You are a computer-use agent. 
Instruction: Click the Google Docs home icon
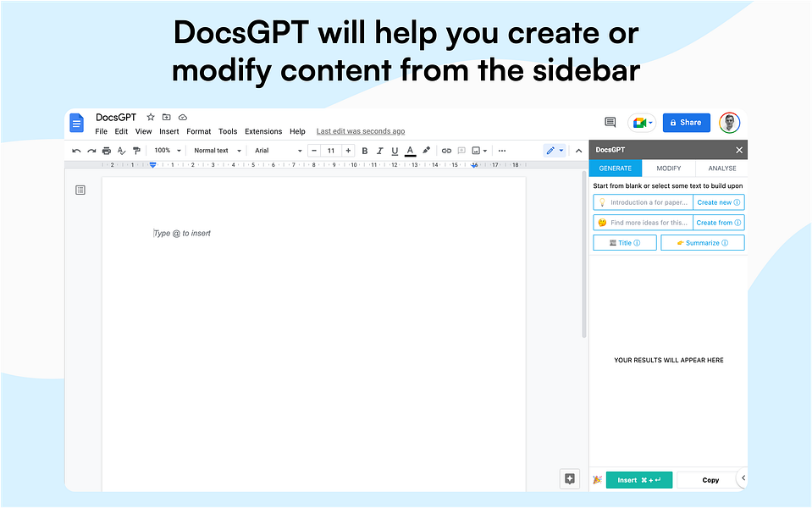click(x=77, y=123)
